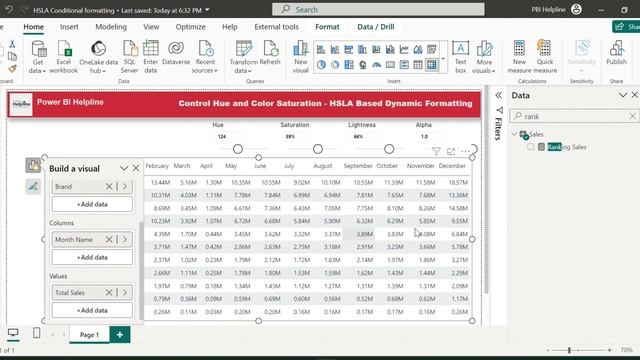The width and height of the screenshot is (640, 360).
Task: Expand options arrow for Month Name field
Action: [x=125, y=240]
